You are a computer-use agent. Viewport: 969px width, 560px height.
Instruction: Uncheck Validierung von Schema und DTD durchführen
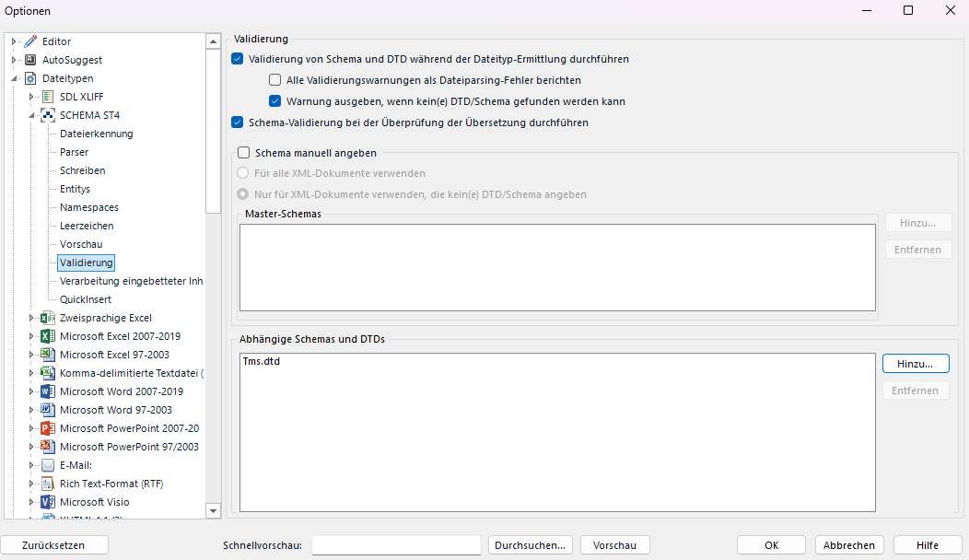[x=237, y=58]
